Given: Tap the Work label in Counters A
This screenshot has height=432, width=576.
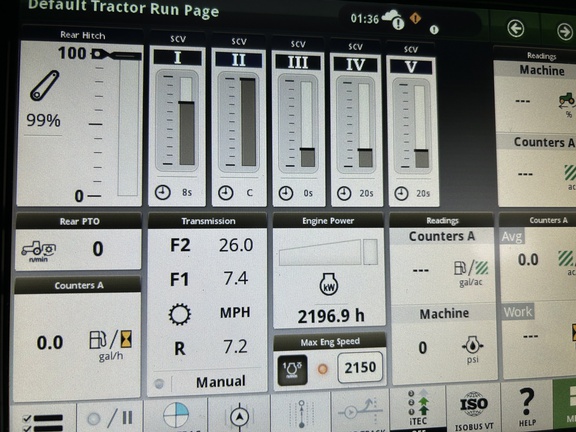Looking at the screenshot, I should (518, 312).
